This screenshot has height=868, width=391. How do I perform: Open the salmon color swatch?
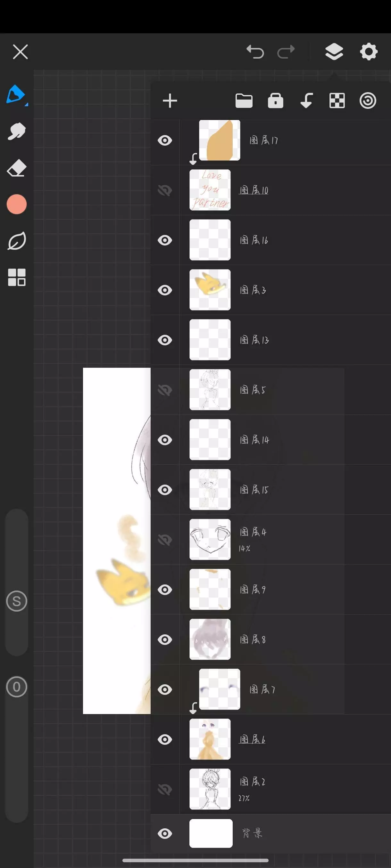17,204
